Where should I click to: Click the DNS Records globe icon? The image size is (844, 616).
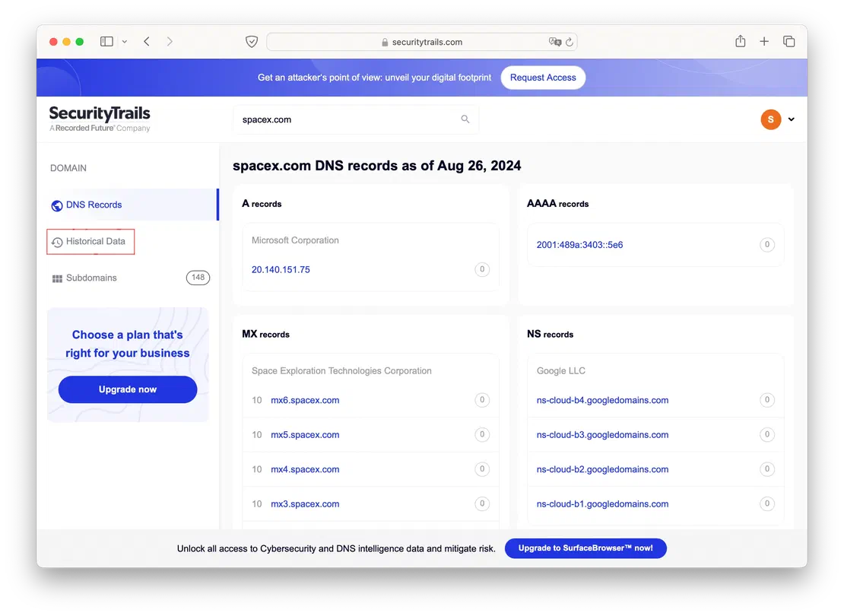point(56,205)
